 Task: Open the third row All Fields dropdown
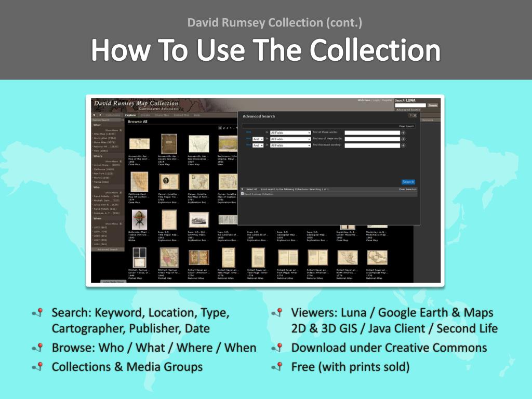(290, 145)
